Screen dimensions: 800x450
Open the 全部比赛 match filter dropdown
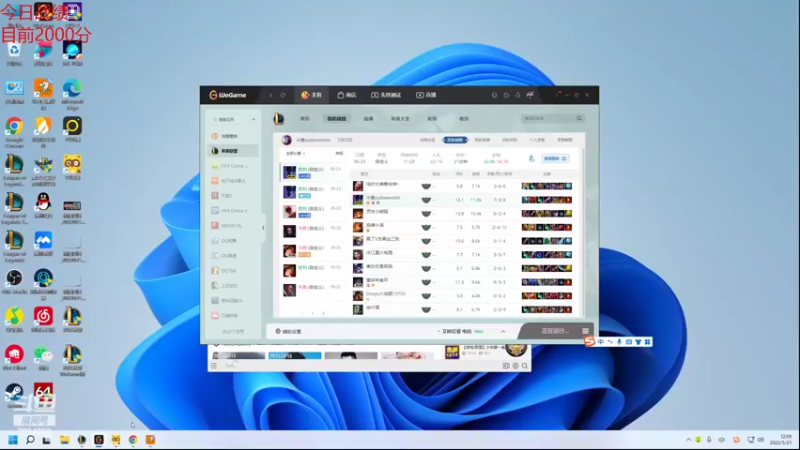[295, 154]
